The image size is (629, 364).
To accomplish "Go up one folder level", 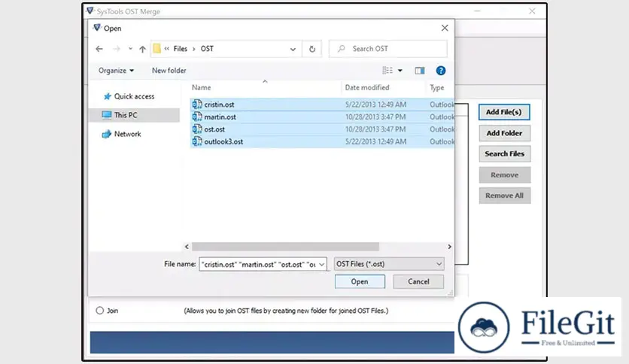I will coord(142,49).
